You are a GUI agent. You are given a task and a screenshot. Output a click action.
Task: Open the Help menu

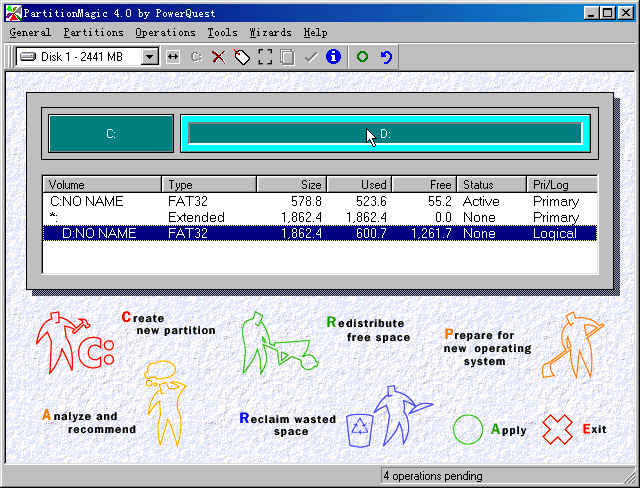(315, 33)
